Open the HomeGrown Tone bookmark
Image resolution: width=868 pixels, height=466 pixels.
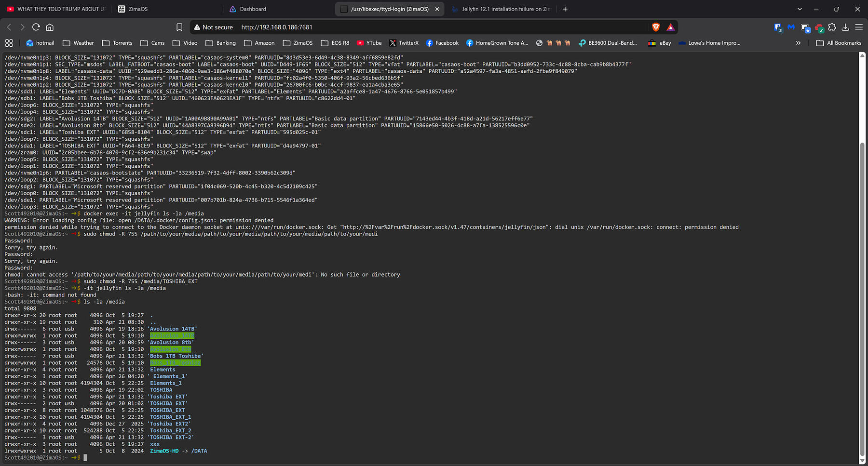(x=497, y=43)
